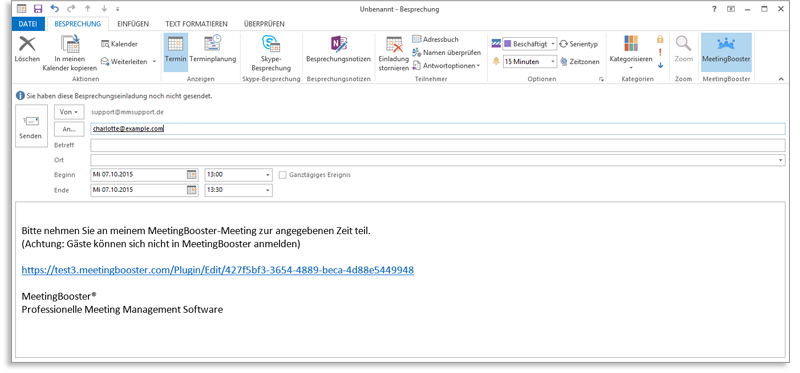This screenshot has width=800, height=373.
Task: Open Serientyp recurrence settings
Action: click(579, 44)
